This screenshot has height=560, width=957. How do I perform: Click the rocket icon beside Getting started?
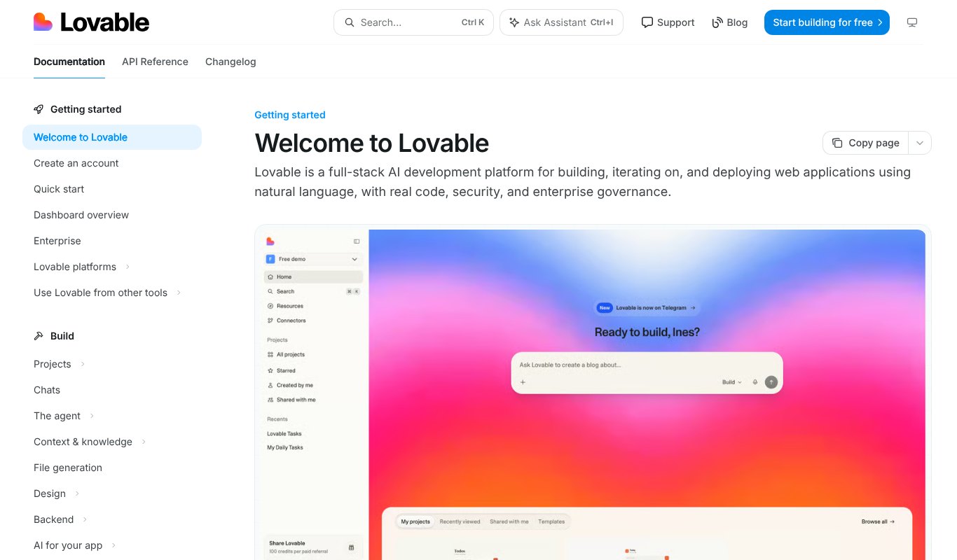pos(39,109)
